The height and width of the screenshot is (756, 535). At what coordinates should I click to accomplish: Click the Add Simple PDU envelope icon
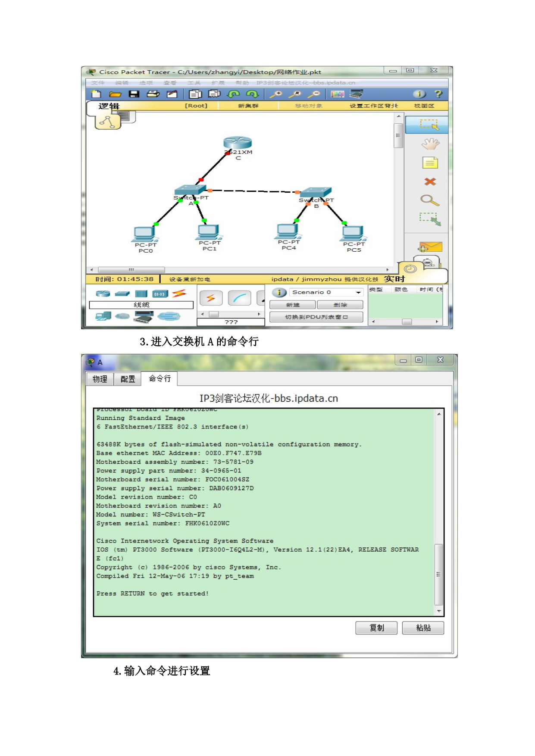(x=430, y=247)
